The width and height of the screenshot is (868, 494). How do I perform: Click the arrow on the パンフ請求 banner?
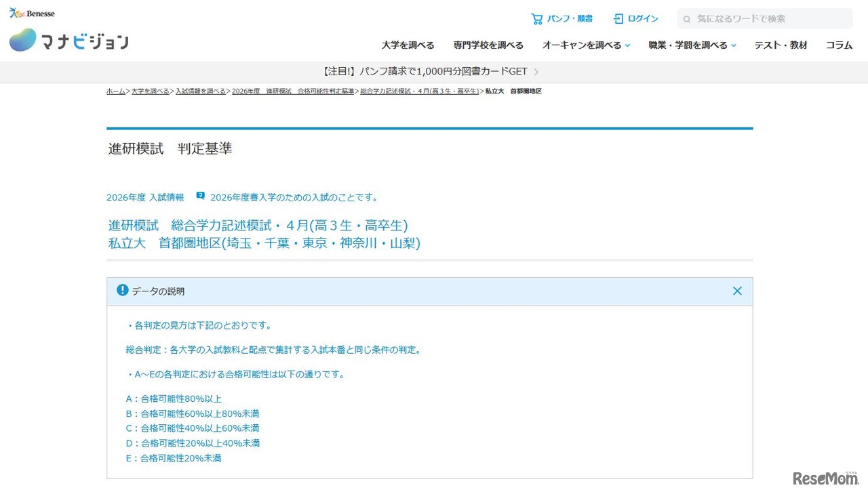536,72
